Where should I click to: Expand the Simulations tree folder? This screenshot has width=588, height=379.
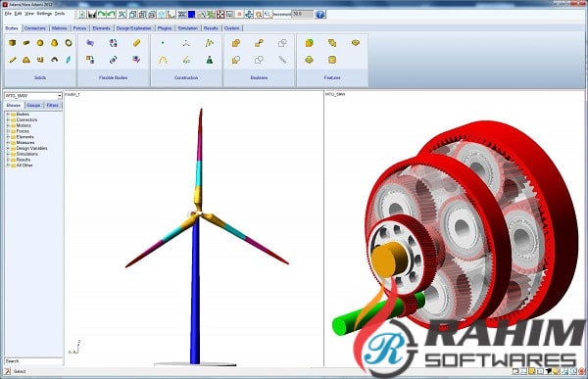(8, 154)
